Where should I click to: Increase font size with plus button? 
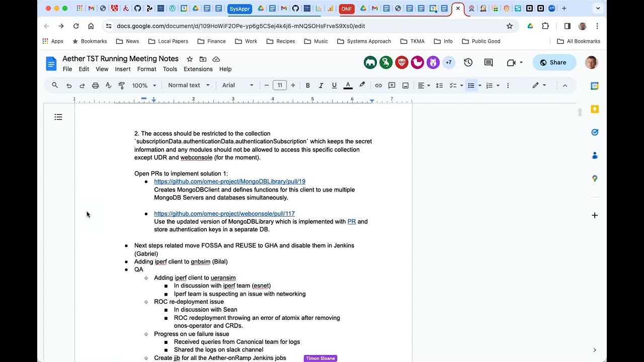293,85
